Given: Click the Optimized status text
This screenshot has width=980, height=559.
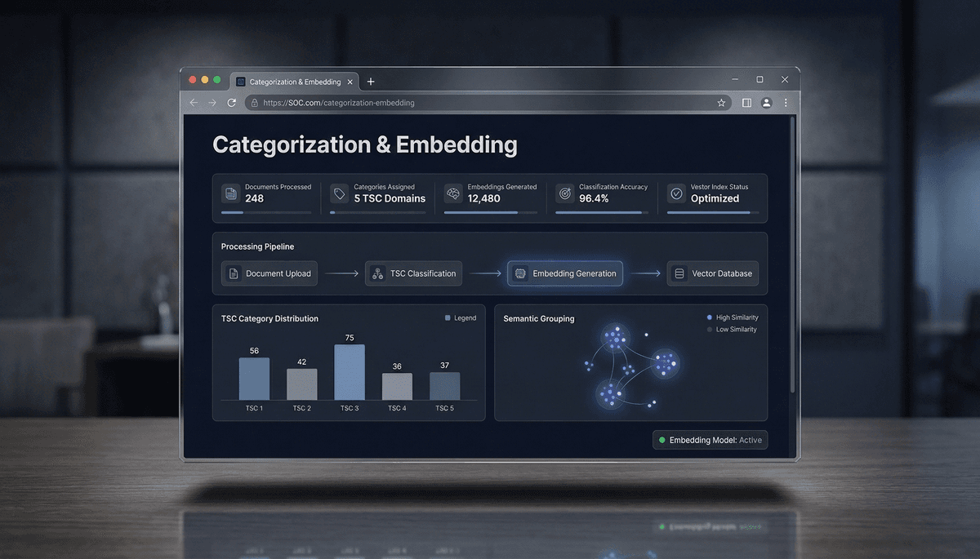Looking at the screenshot, I should click(715, 198).
